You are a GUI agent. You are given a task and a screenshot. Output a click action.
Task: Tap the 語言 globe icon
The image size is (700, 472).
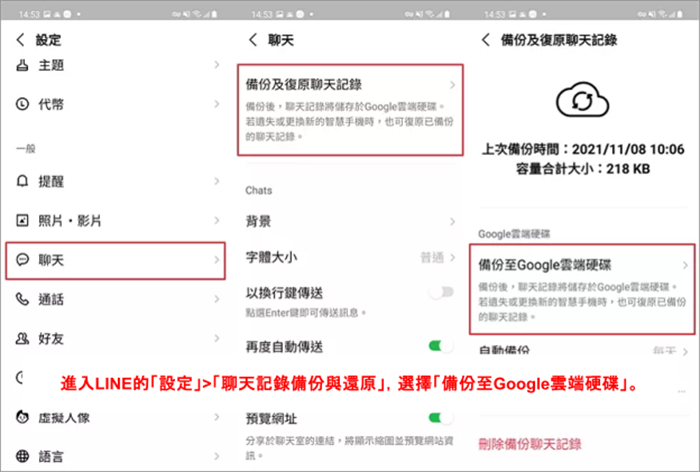click(22, 456)
